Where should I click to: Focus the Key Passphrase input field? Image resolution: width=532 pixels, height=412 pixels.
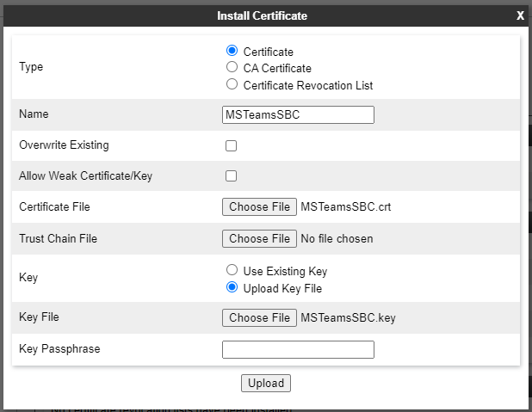pos(298,349)
